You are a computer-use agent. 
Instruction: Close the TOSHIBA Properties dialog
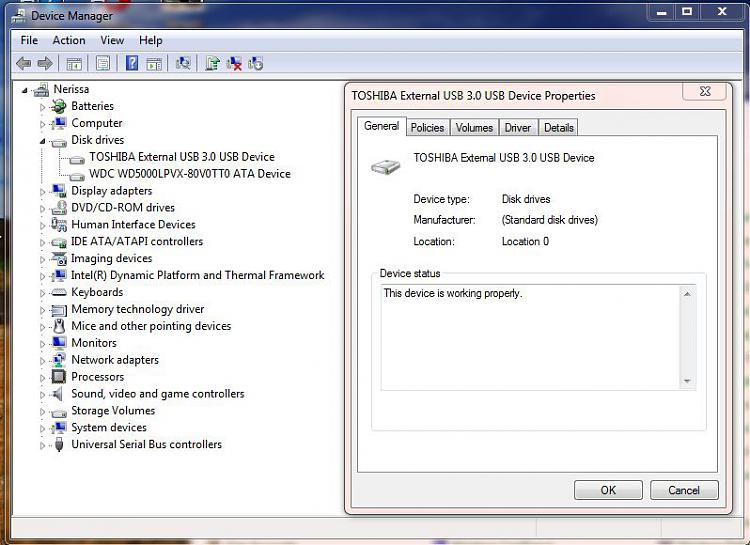[705, 91]
